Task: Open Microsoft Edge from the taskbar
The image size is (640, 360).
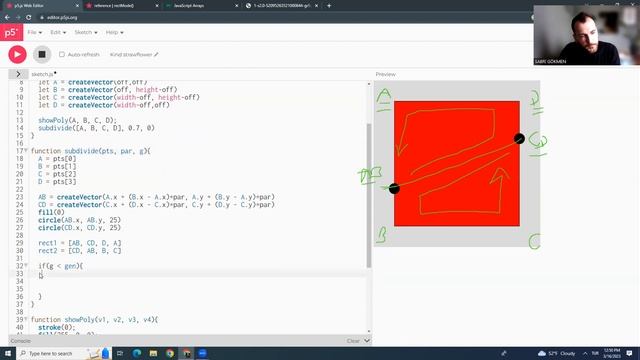Action: [x=137, y=353]
